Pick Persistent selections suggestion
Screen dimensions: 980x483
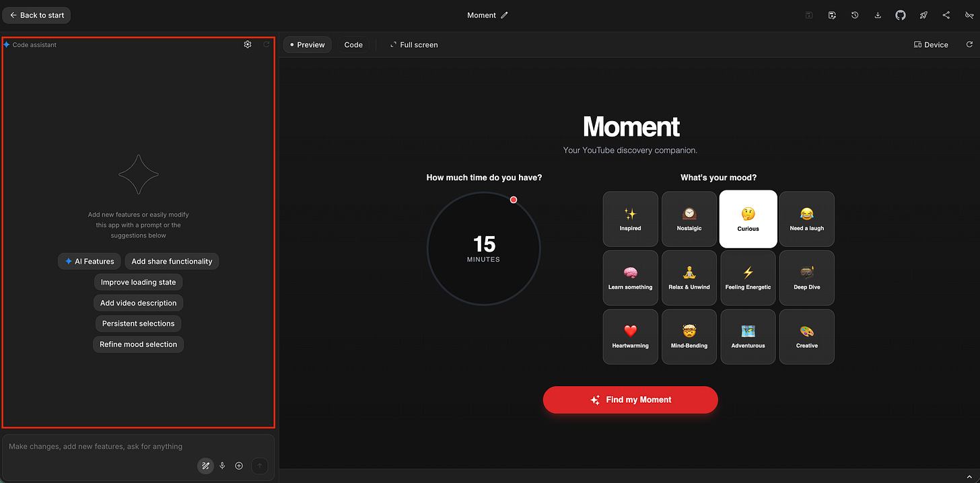click(138, 324)
